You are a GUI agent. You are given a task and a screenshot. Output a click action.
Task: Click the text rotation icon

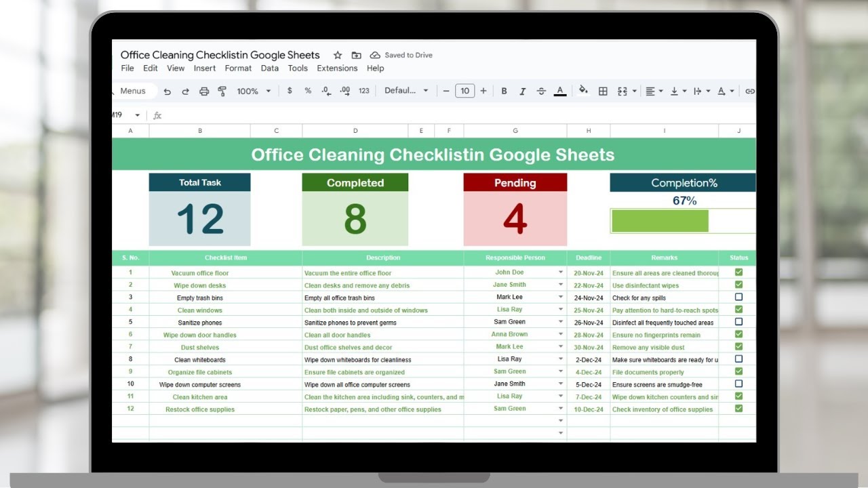click(721, 91)
